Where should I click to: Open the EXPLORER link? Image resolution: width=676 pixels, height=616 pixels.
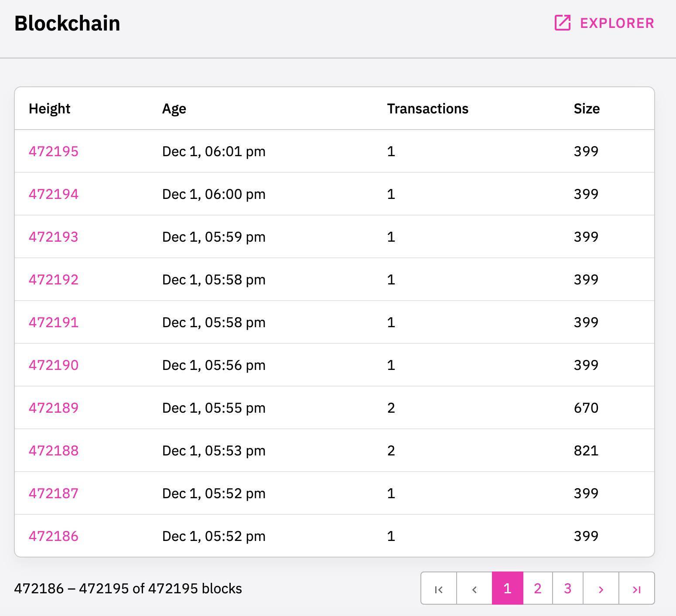pyautogui.click(x=617, y=23)
